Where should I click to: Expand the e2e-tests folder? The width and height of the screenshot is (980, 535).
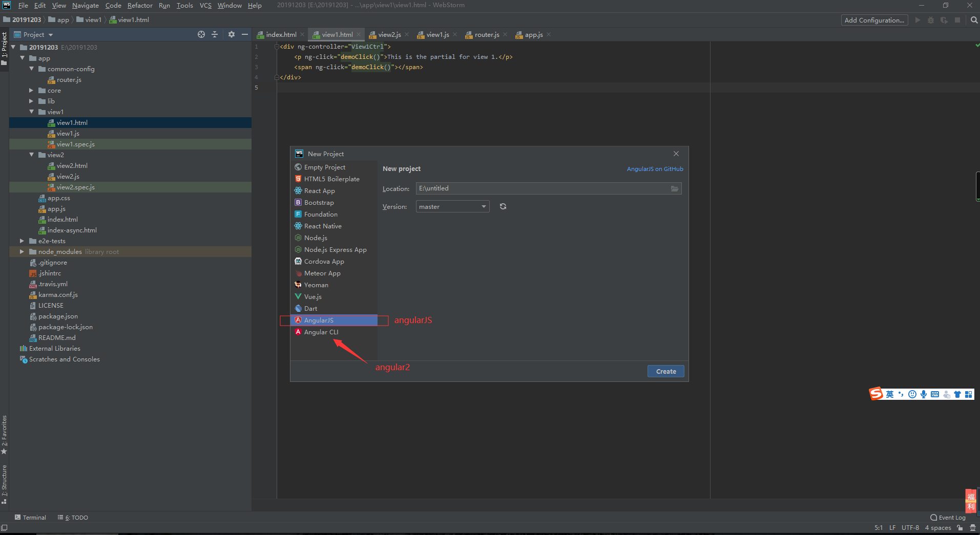[22, 241]
